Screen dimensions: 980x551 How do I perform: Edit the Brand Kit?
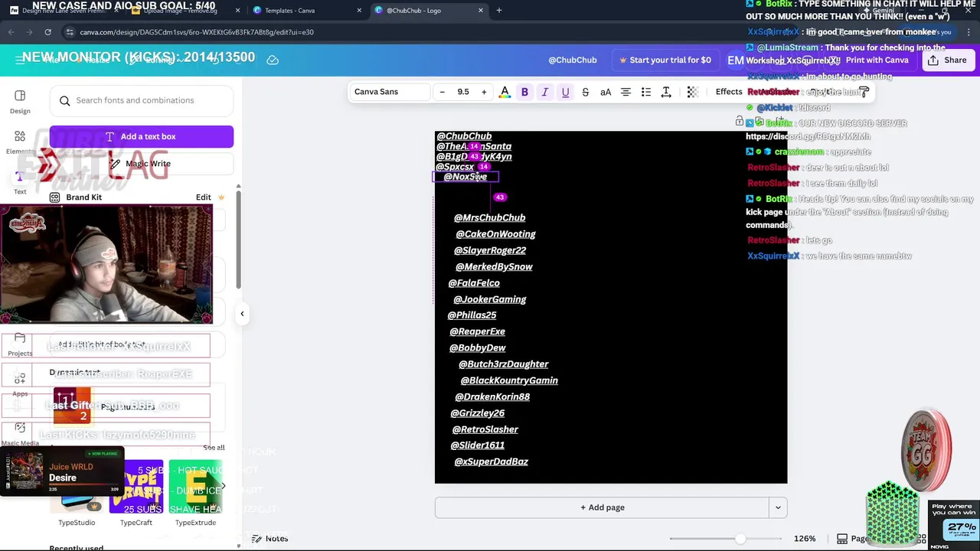(x=204, y=197)
